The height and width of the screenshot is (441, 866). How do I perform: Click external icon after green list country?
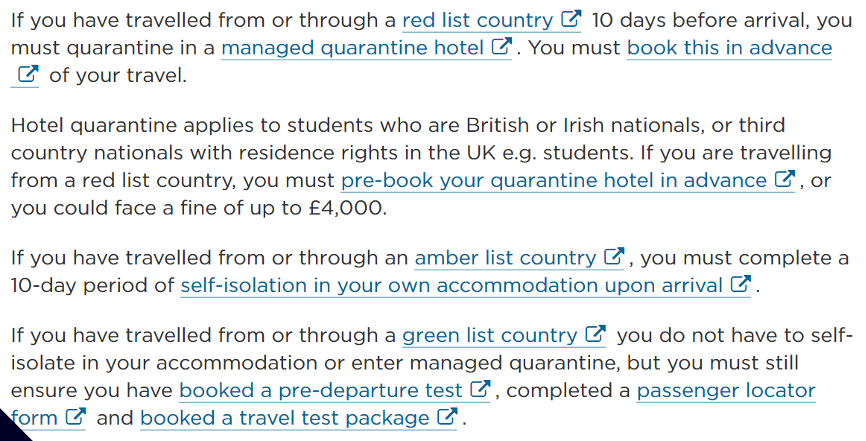(595, 334)
